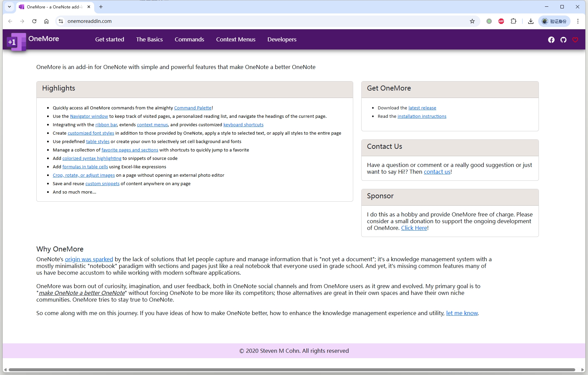Open The Basics menu
This screenshot has width=588, height=375.
click(149, 39)
